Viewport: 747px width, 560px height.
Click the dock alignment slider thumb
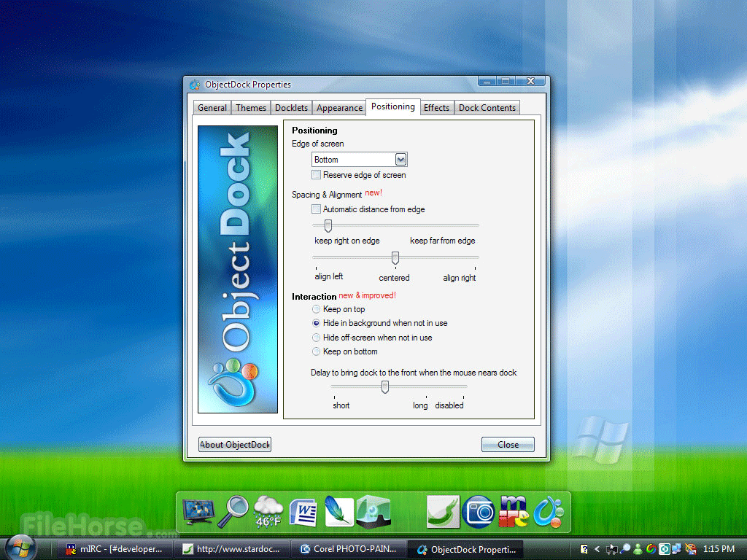tap(395, 257)
